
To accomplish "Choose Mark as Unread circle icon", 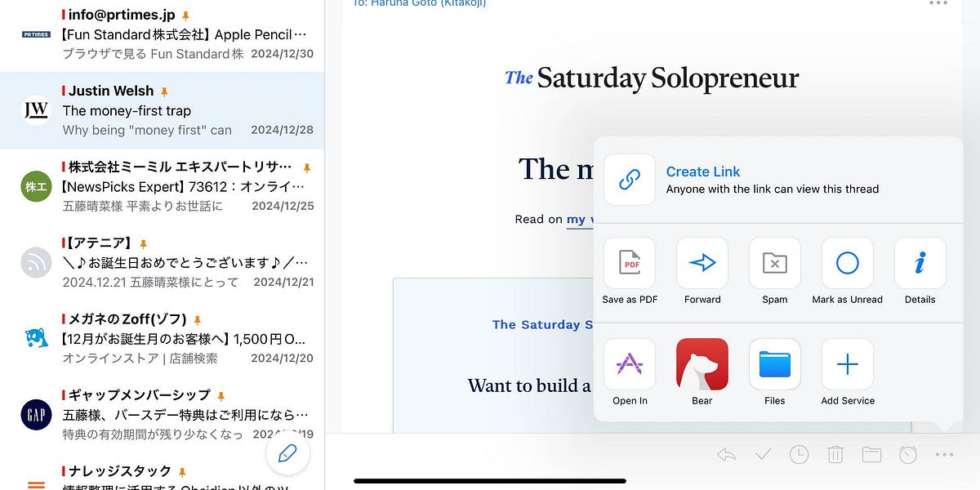I will (x=848, y=263).
